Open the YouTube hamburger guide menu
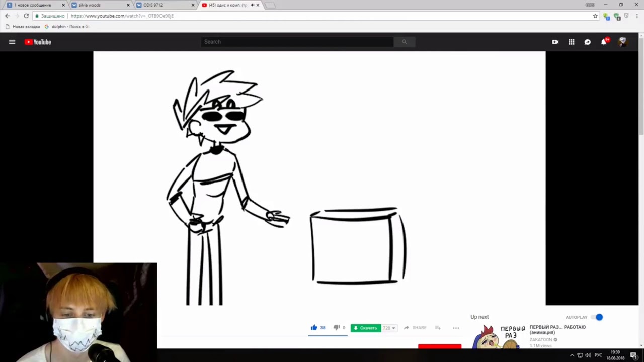644x362 pixels. pos(12,42)
